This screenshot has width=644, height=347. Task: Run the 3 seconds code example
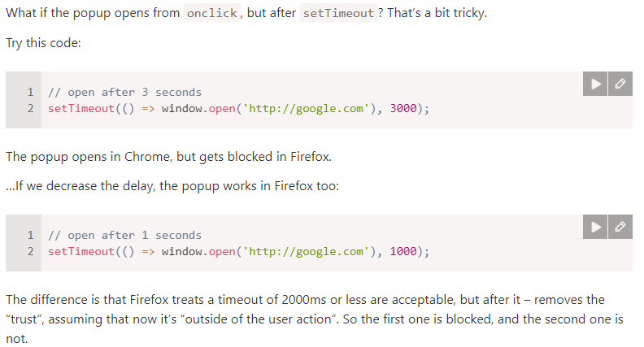[594, 84]
